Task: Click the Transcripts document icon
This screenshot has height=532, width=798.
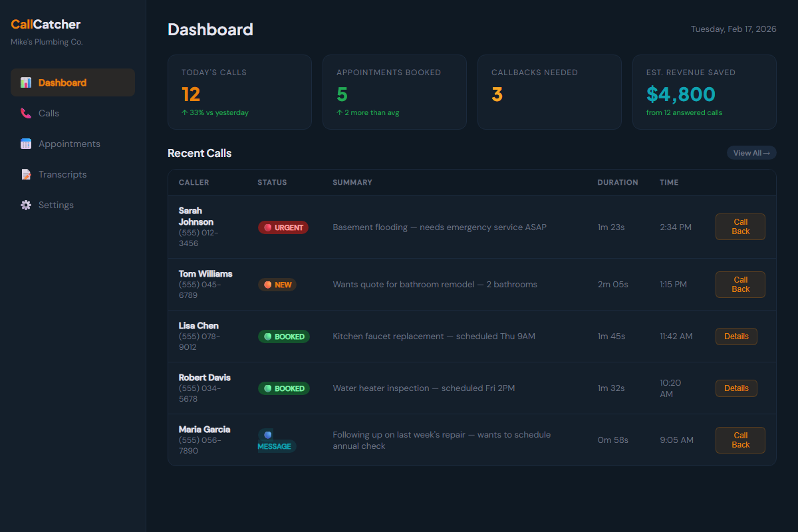Action: pos(26,174)
